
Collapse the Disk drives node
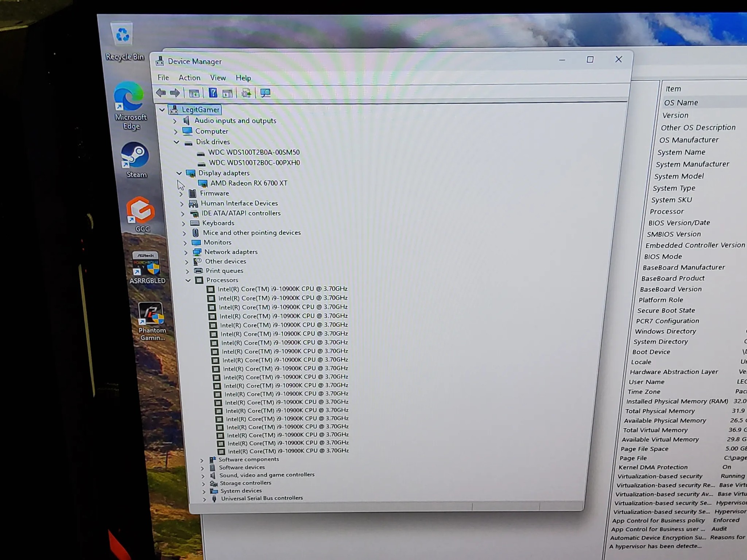[177, 142]
